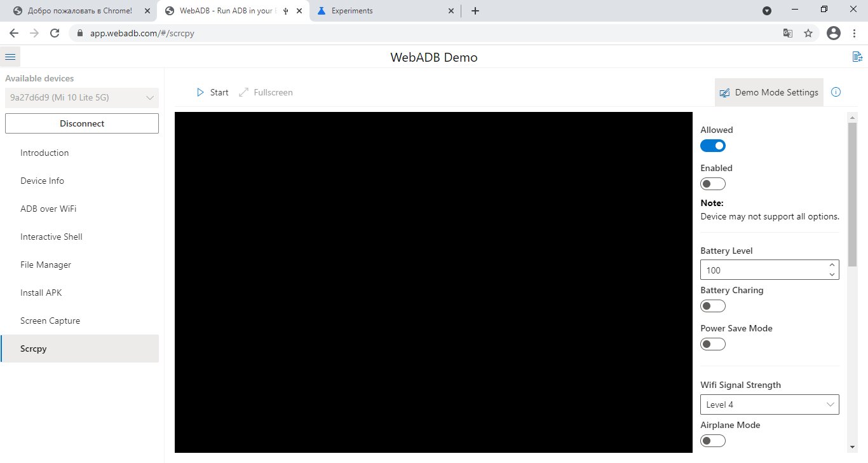Viewport: 868px width, 463px height.
Task: Decrease Battery Level with down arrow
Action: tap(832, 275)
